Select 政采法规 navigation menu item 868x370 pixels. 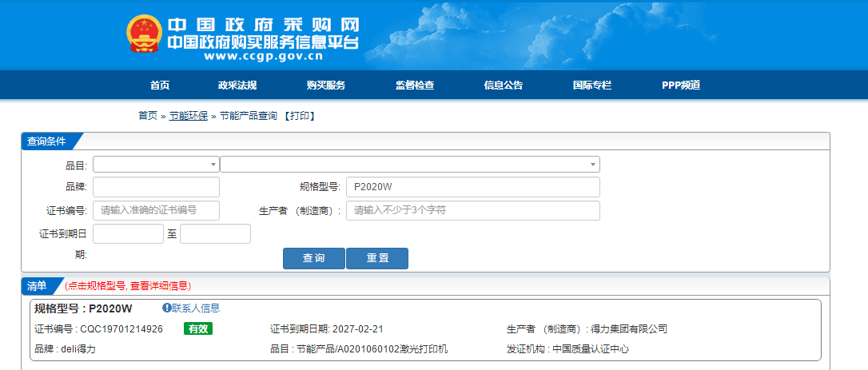pos(237,86)
